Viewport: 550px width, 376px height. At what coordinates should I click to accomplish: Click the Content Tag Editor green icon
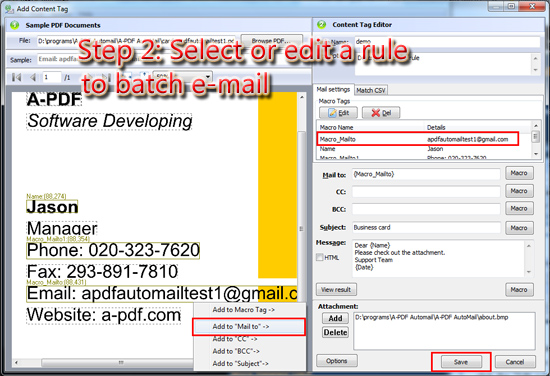pyautogui.click(x=321, y=25)
